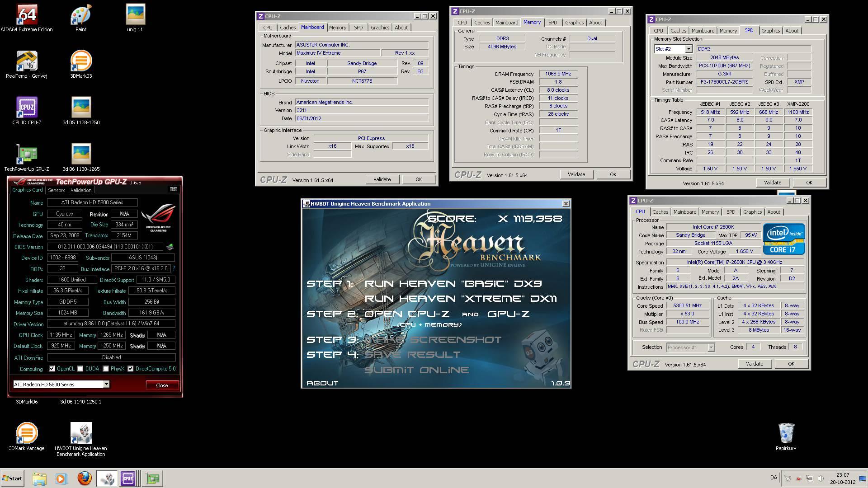Viewport: 868px width, 488px height.
Task: Click the bus interface question mark icon
Action: (174, 268)
